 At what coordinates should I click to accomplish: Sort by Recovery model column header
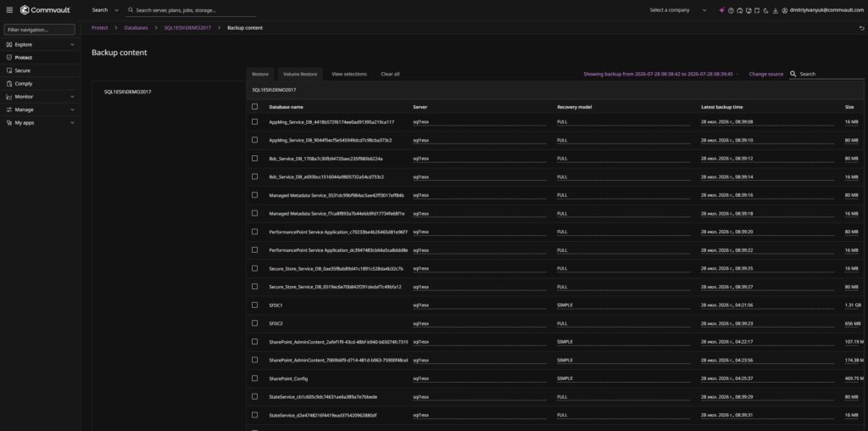coord(575,107)
